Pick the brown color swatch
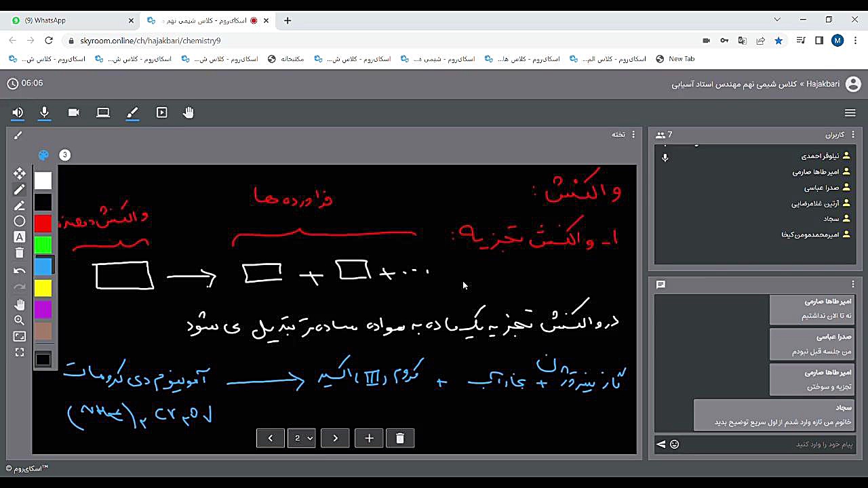The image size is (868, 488). coord(43,331)
